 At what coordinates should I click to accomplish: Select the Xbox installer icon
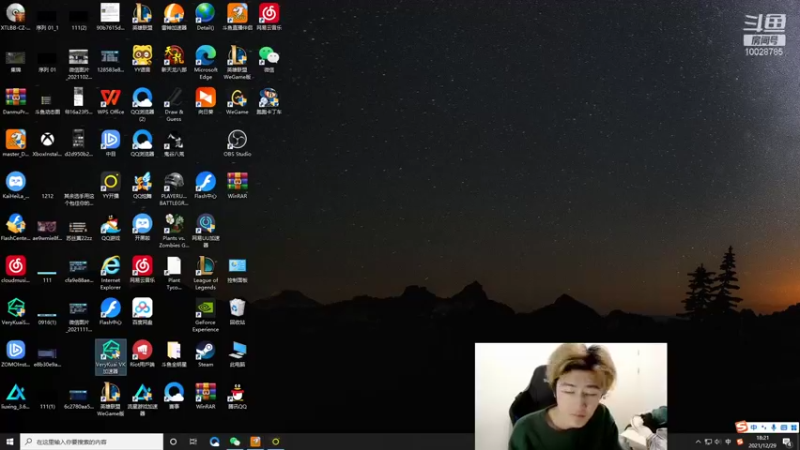point(47,143)
